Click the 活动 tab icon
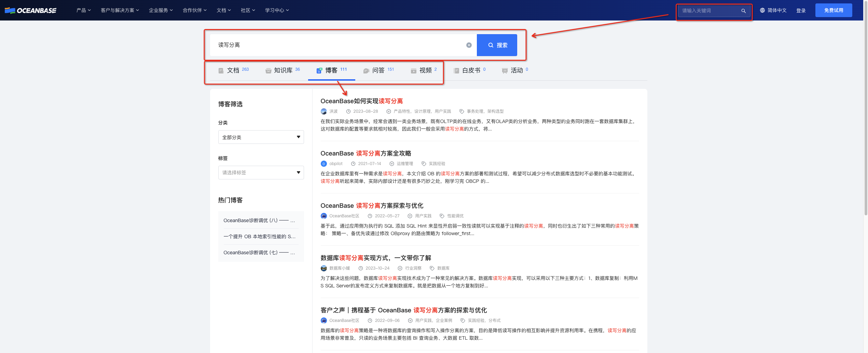The image size is (868, 353). (505, 71)
